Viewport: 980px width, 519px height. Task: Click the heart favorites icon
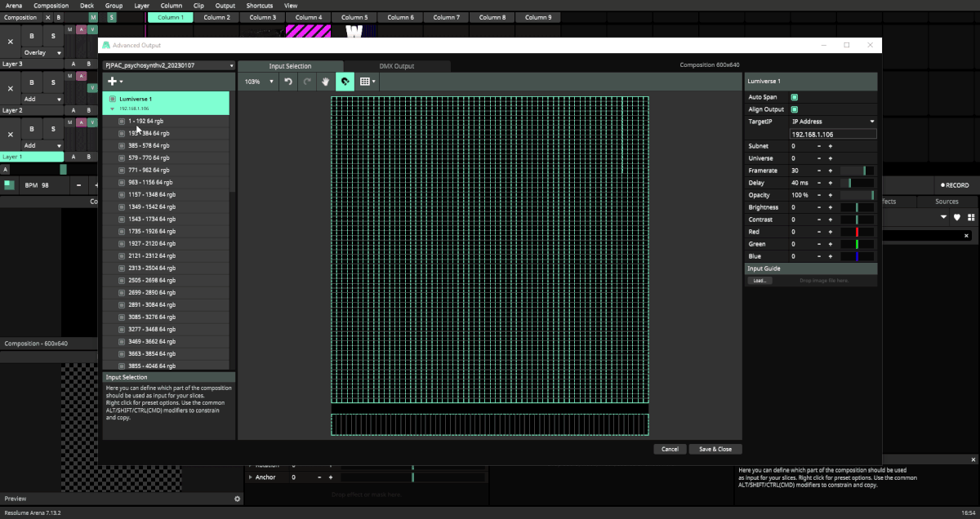click(957, 217)
